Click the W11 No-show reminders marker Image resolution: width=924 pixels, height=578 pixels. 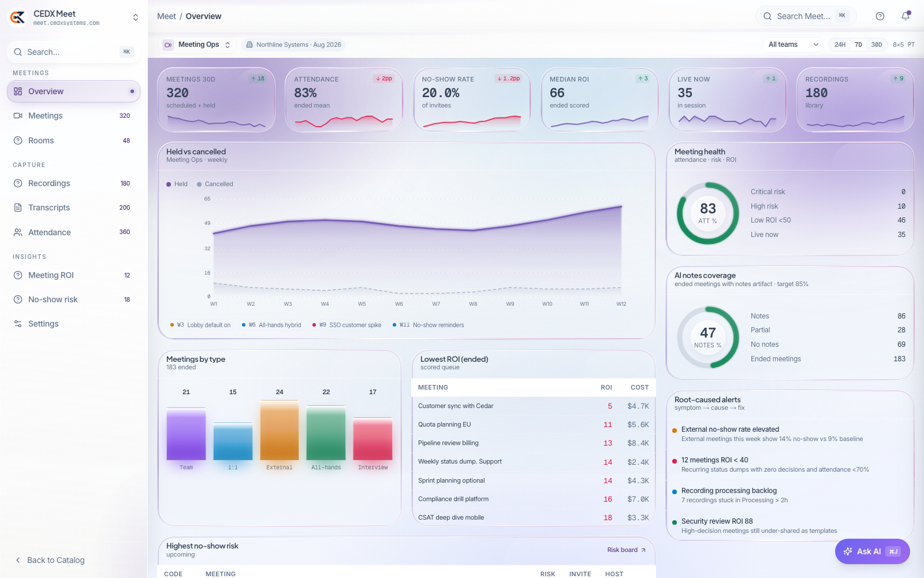point(428,325)
